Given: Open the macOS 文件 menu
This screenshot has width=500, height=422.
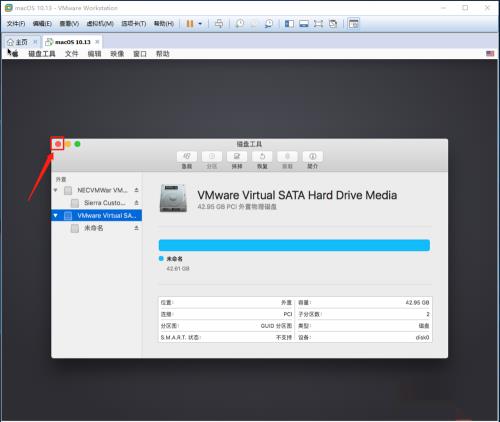Looking at the screenshot, I should 71,54.
